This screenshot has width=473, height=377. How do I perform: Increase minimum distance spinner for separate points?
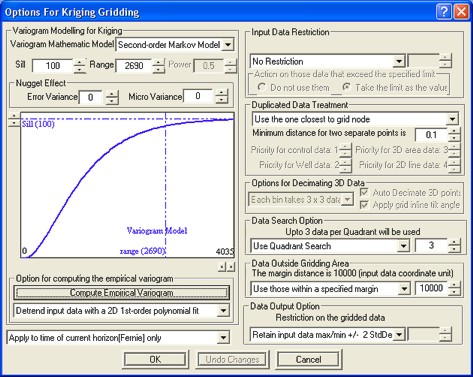[x=454, y=131]
